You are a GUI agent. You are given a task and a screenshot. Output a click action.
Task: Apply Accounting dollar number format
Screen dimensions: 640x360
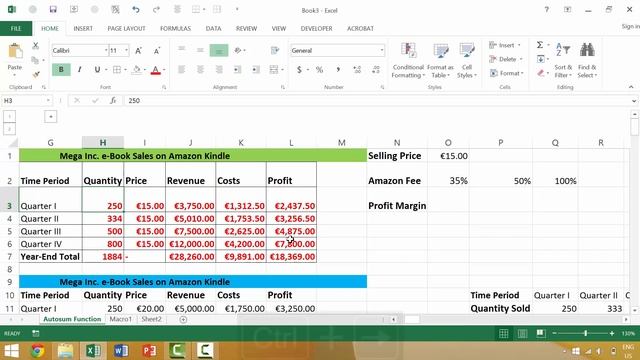[x=299, y=70]
